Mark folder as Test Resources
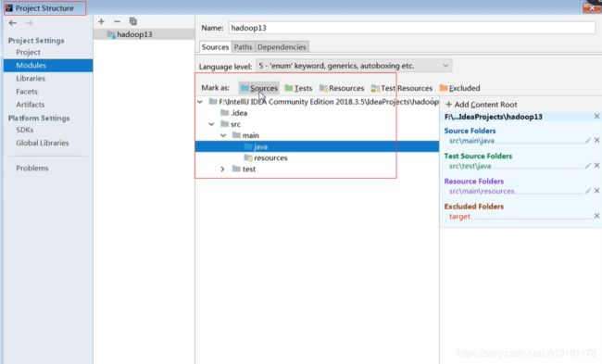 tap(402, 88)
